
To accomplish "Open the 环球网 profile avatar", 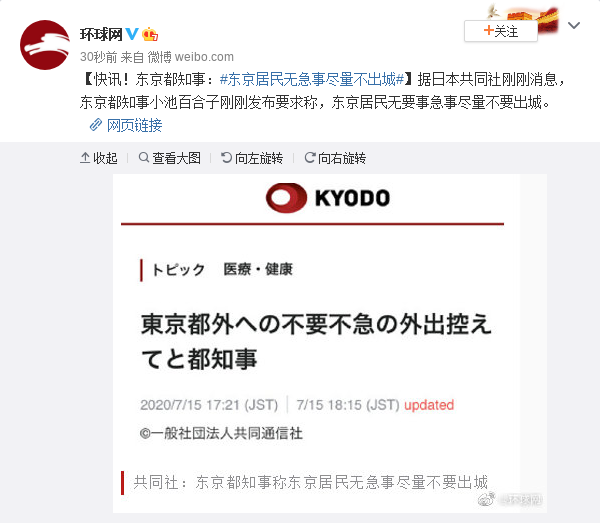I will coord(45,45).
